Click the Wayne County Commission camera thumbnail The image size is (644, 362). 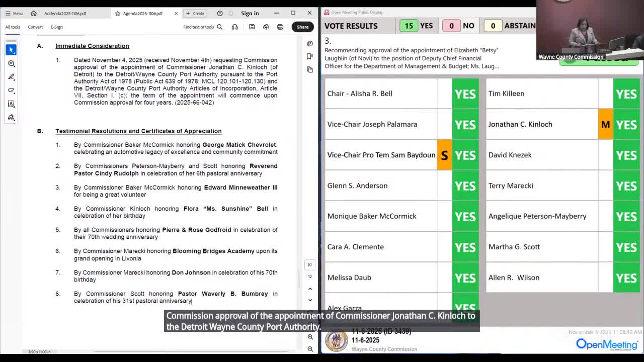click(x=590, y=30)
